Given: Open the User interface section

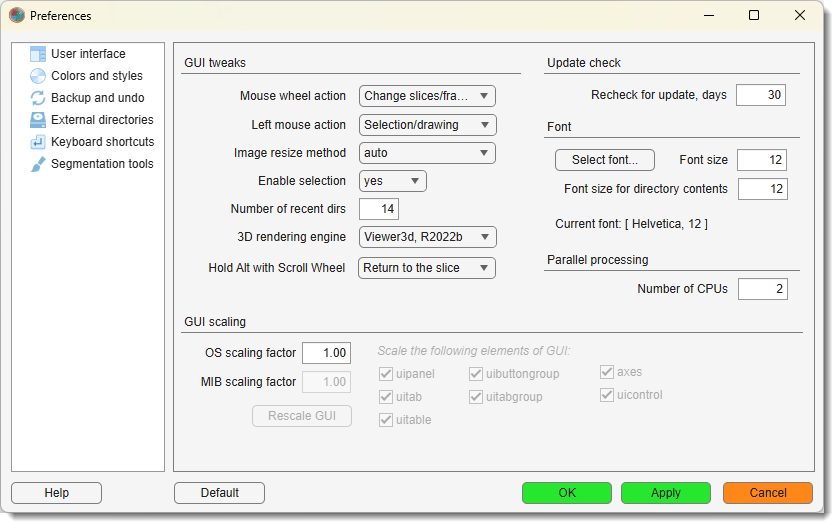Looking at the screenshot, I should [x=88, y=54].
